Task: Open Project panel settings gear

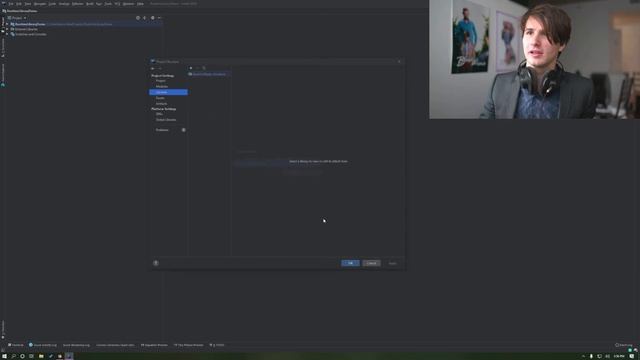Action: pyautogui.click(x=153, y=18)
